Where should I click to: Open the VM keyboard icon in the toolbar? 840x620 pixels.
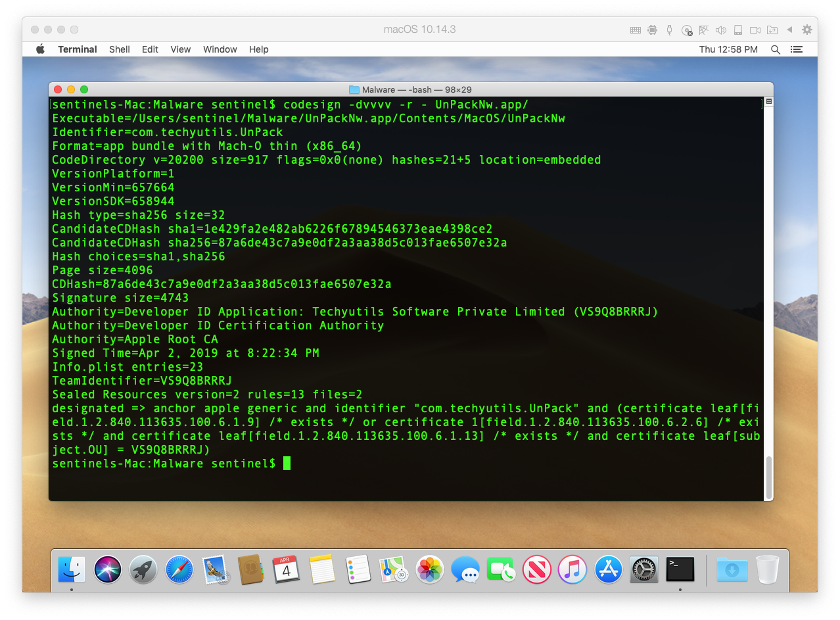pos(635,30)
